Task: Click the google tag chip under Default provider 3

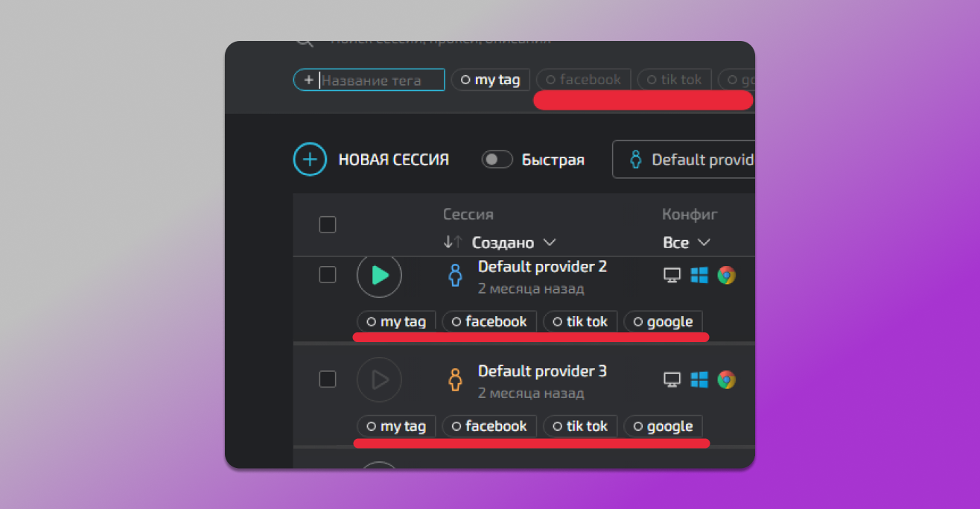Action: (x=663, y=426)
